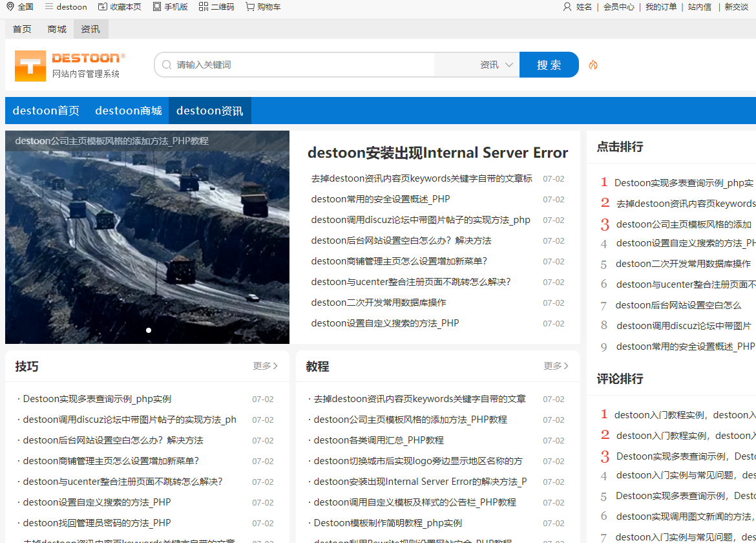
Task: Open the 购物车 shopping cart icon
Action: coord(250,6)
